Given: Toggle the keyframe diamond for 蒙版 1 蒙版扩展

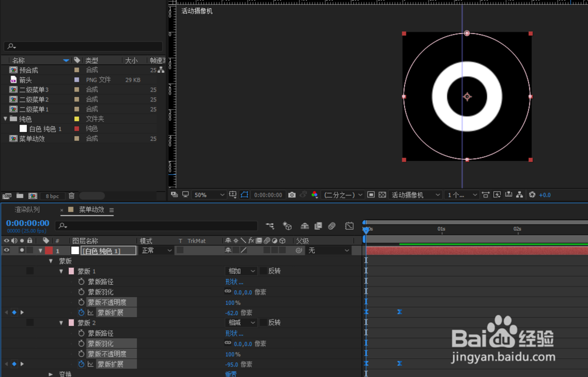Looking at the screenshot, I should tap(14, 312).
